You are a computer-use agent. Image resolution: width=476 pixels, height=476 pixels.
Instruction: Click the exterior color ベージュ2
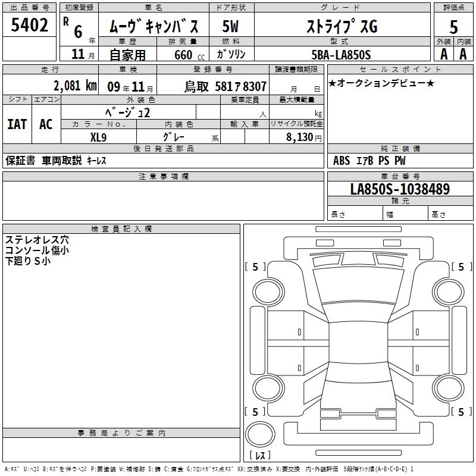[x=128, y=112]
